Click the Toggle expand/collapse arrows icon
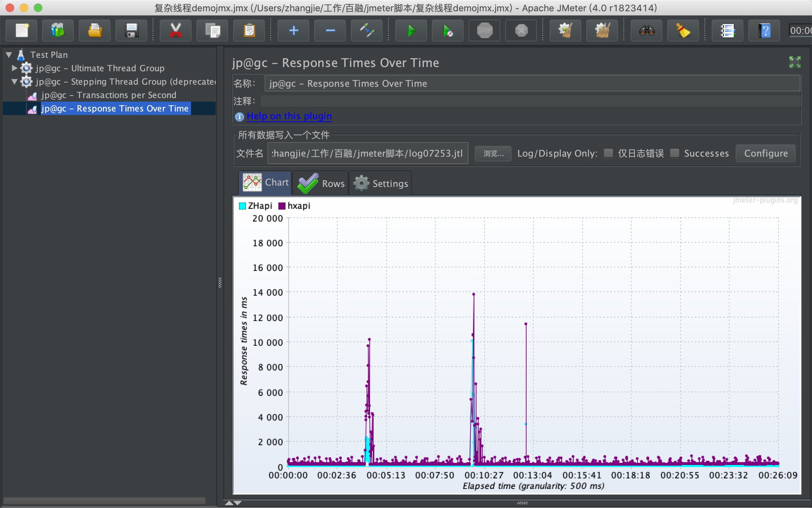The width and height of the screenshot is (812, 508). tap(367, 31)
